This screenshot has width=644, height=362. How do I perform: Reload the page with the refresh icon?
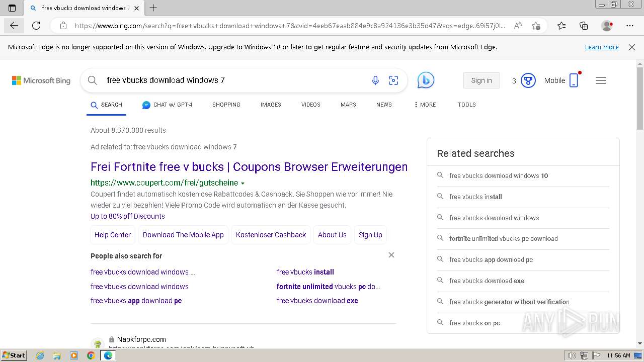36,26
